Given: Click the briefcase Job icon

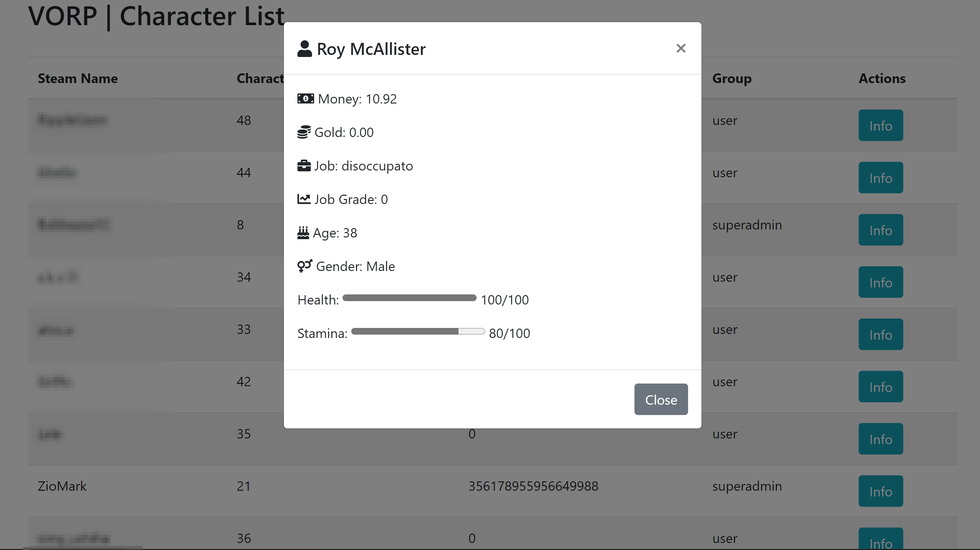Looking at the screenshot, I should click(304, 166).
